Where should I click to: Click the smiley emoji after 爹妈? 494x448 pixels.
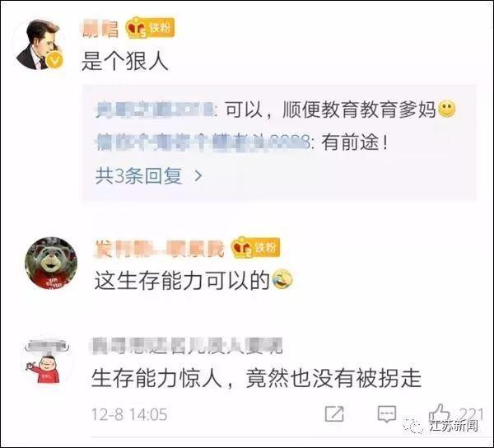[447, 110]
